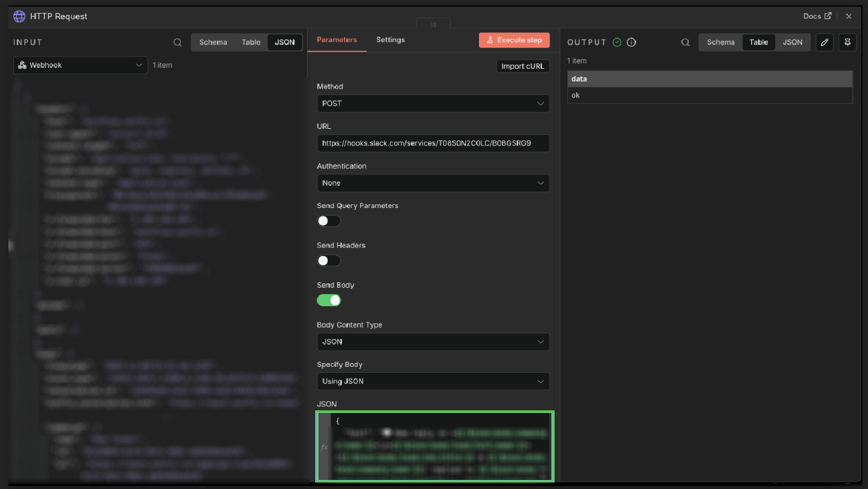The height and width of the screenshot is (489, 868).
Task: Click the HTTP Request globe icon
Action: [x=20, y=16]
